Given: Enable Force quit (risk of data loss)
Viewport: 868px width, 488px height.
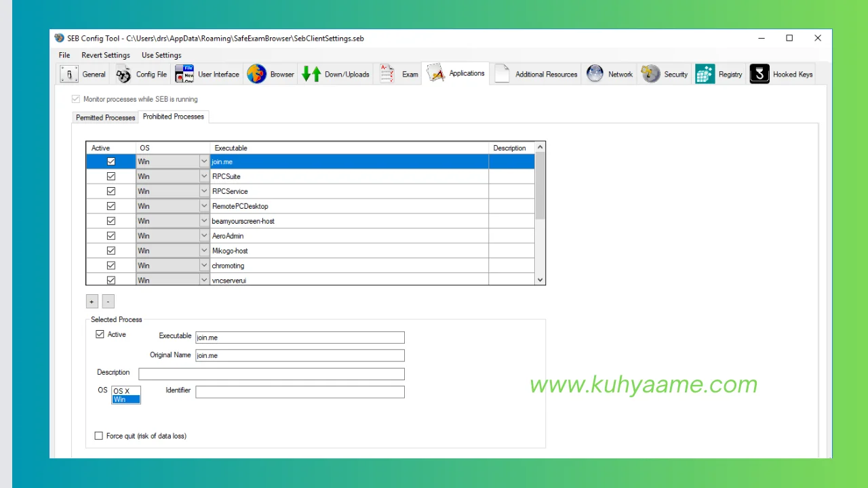Looking at the screenshot, I should [x=99, y=436].
